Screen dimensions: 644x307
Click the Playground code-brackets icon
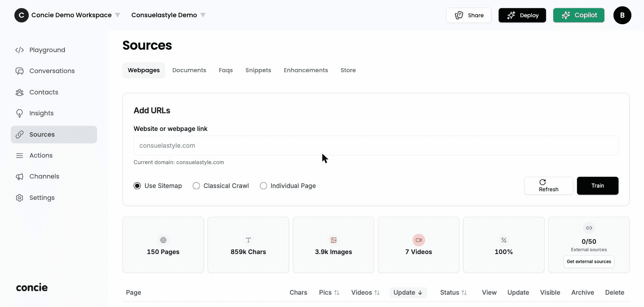(x=19, y=50)
